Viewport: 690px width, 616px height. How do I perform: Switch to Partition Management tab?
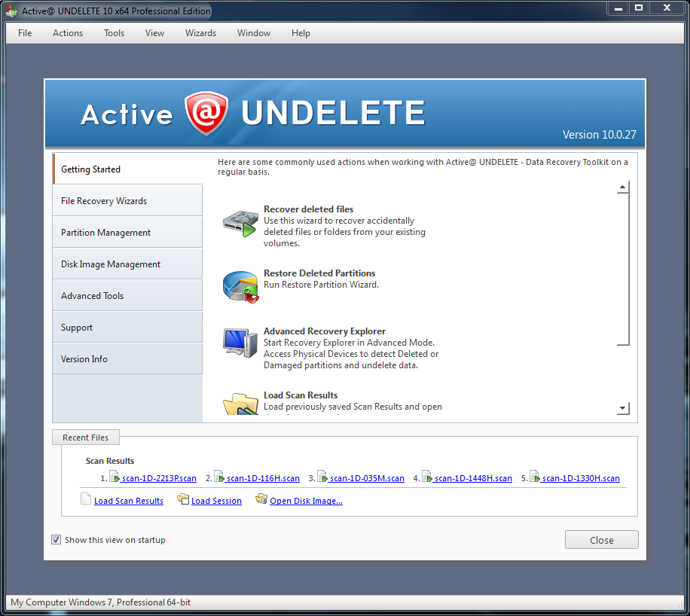127,233
